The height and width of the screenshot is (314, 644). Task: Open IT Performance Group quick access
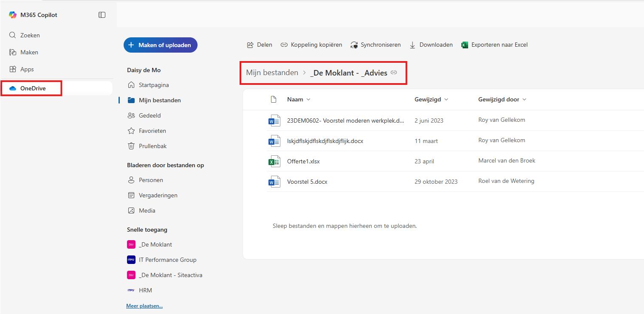pyautogui.click(x=167, y=260)
